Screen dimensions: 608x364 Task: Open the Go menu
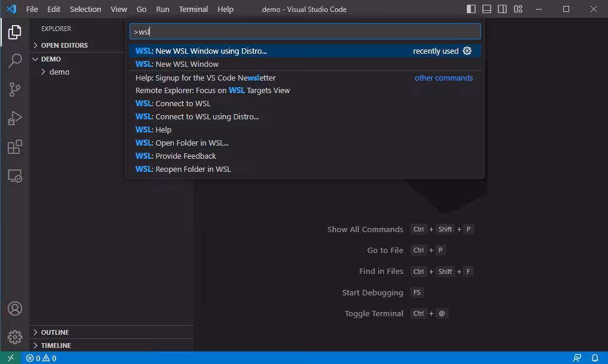142,9
